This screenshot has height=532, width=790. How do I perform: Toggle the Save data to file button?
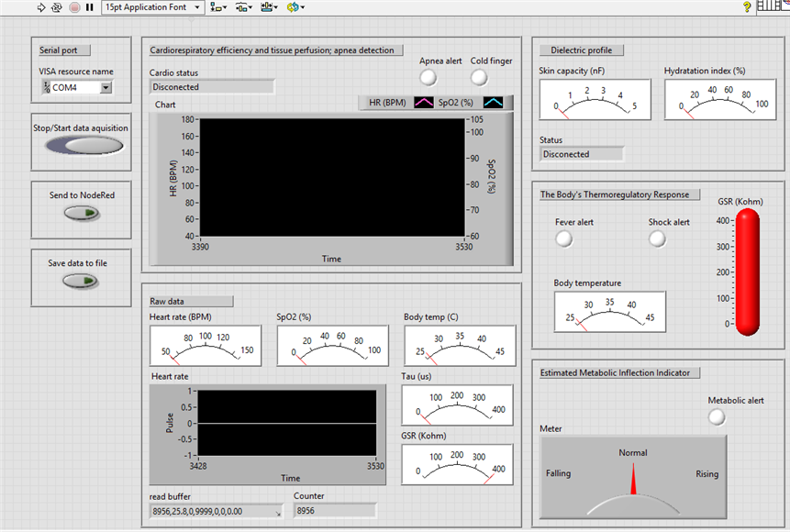[81, 281]
